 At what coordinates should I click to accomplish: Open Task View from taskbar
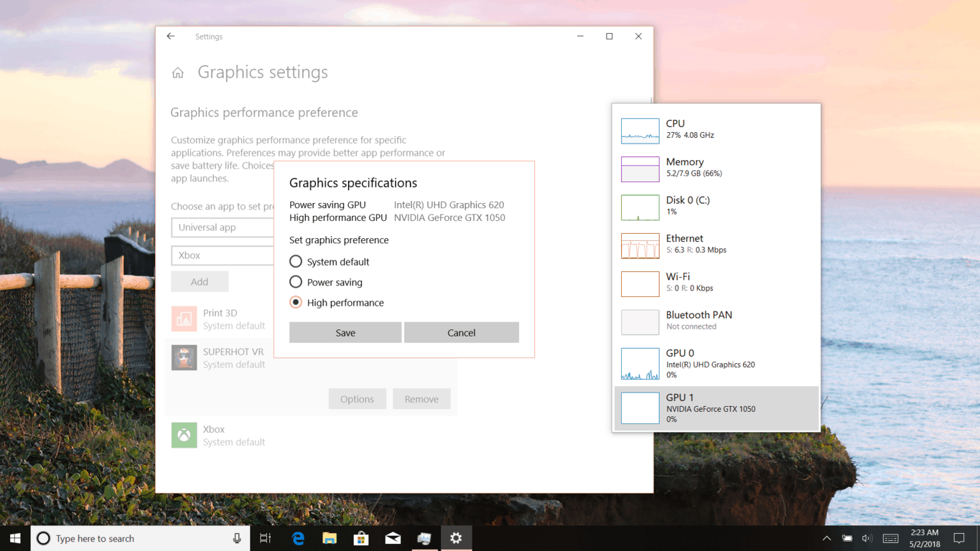click(266, 538)
